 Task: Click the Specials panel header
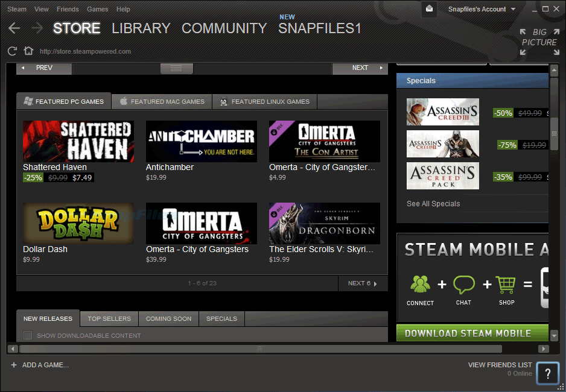click(x=472, y=81)
